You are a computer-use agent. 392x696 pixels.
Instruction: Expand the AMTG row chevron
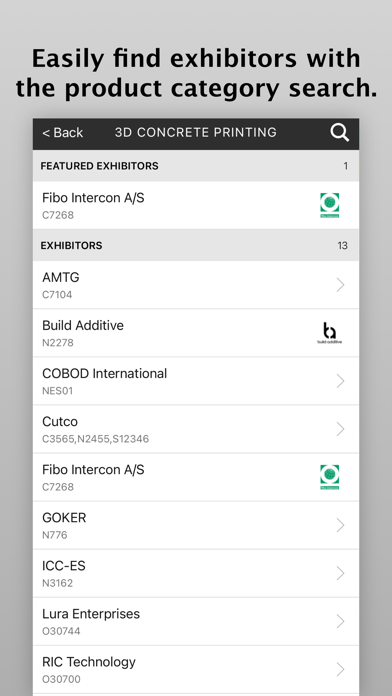341,285
